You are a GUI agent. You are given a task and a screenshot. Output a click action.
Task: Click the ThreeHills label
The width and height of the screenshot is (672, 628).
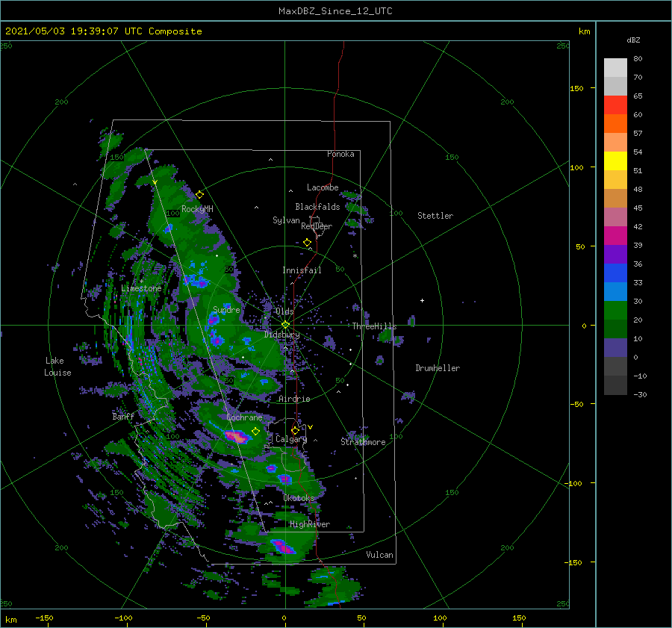click(x=375, y=326)
